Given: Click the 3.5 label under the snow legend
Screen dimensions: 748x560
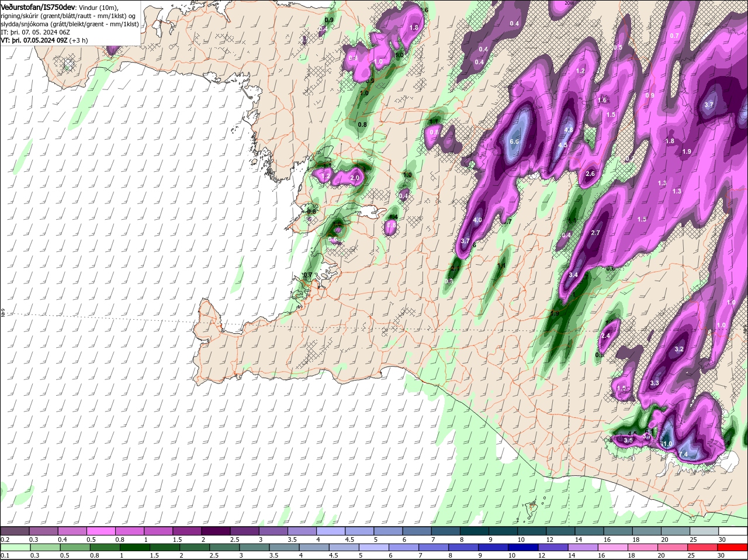Looking at the screenshot, I should coord(292,539).
